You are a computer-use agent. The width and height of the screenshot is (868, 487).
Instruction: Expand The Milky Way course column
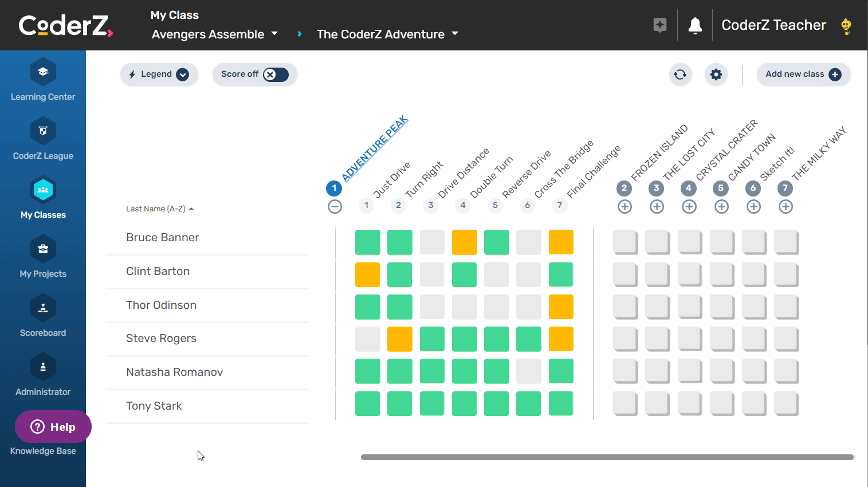tap(785, 207)
